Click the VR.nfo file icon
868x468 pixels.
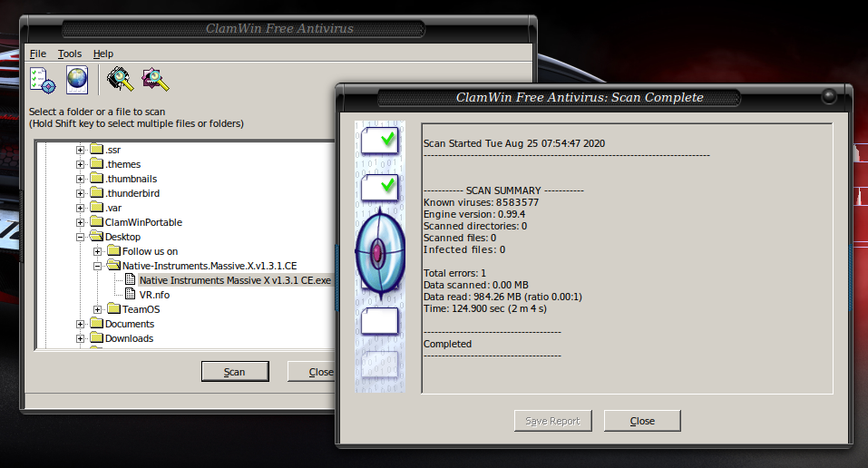[x=130, y=294]
